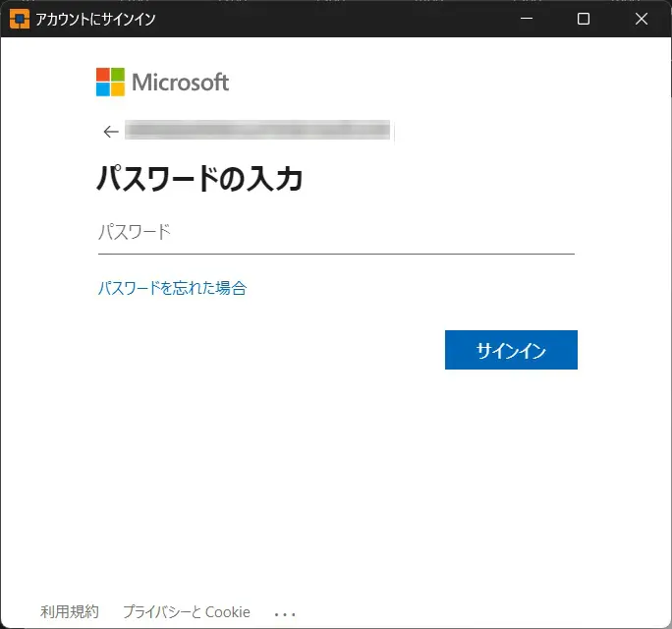Open the 利用規約 footer link
This screenshot has height=629, width=672.
coord(70,612)
